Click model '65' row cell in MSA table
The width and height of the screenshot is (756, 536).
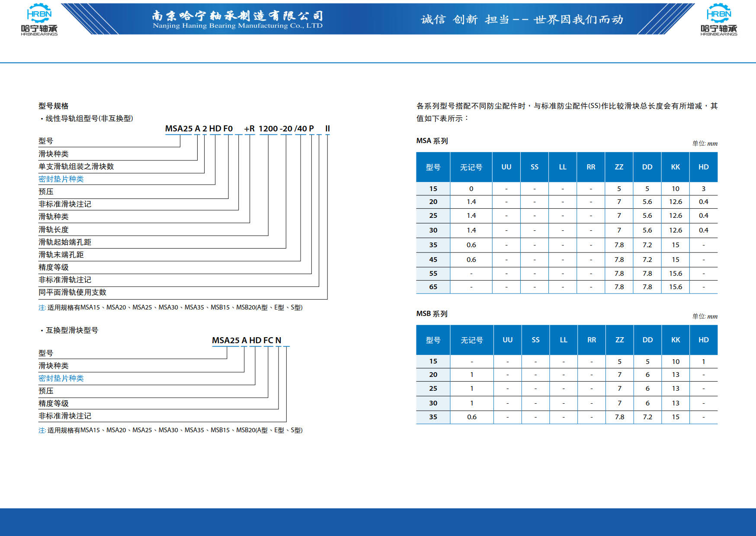[433, 287]
